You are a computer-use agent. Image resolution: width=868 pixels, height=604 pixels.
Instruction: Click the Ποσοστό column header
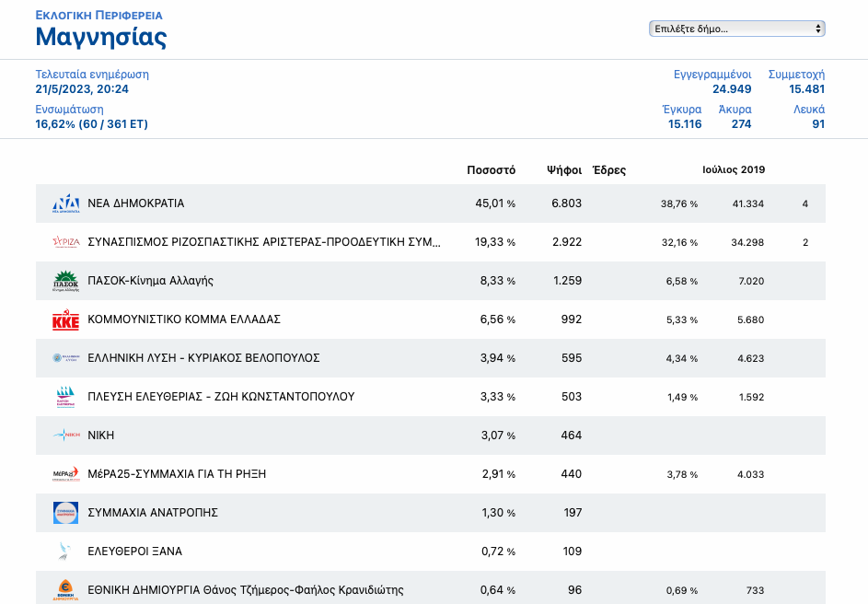491,170
